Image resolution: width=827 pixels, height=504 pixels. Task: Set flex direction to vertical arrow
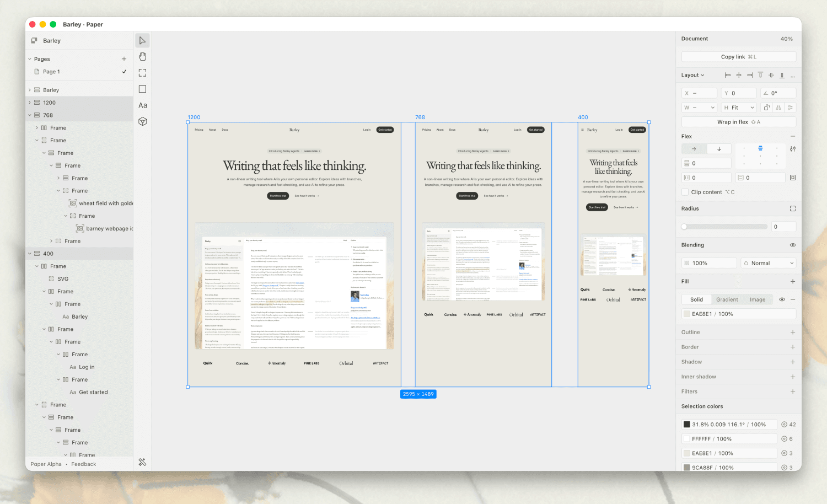[x=719, y=149]
